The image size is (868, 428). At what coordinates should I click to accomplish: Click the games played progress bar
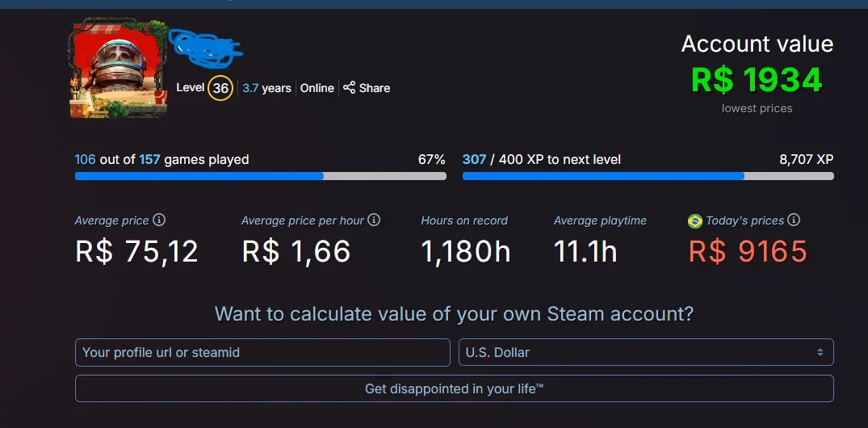click(x=261, y=176)
